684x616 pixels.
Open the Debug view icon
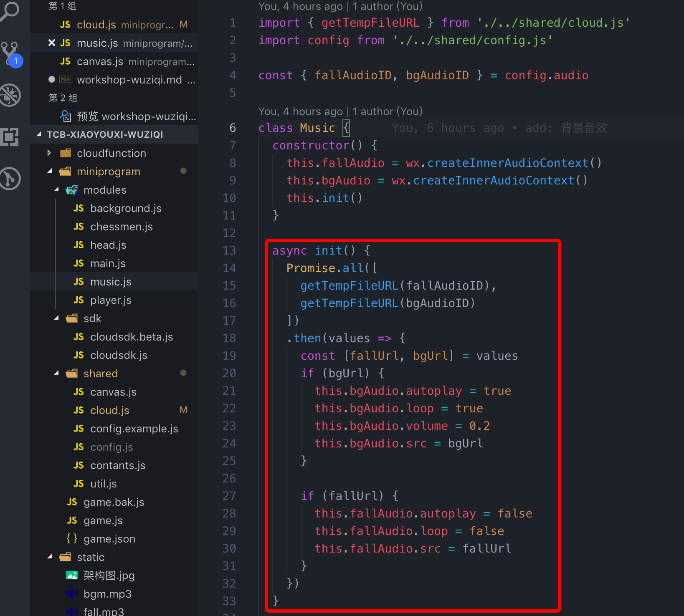[10, 95]
